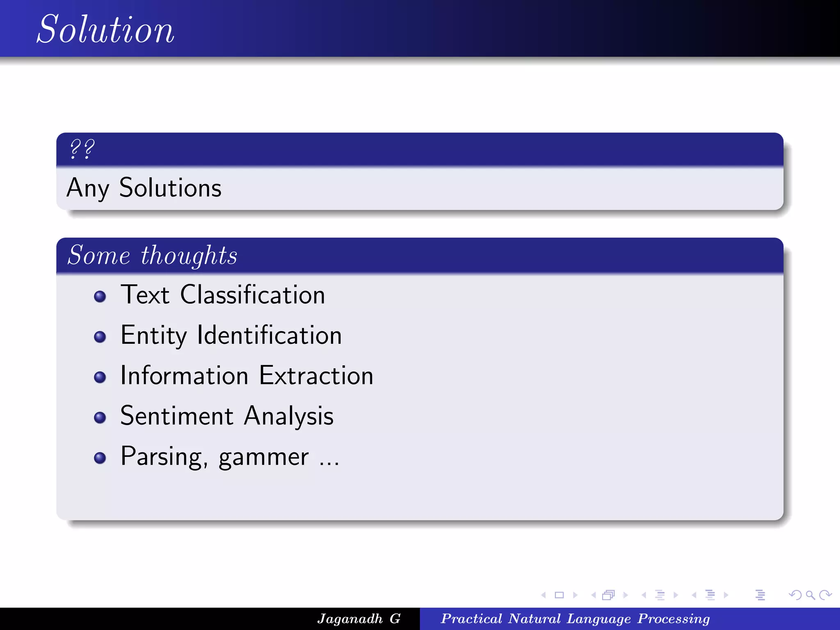Go to next section arrow
This screenshot has height=630, width=840.
(726, 595)
